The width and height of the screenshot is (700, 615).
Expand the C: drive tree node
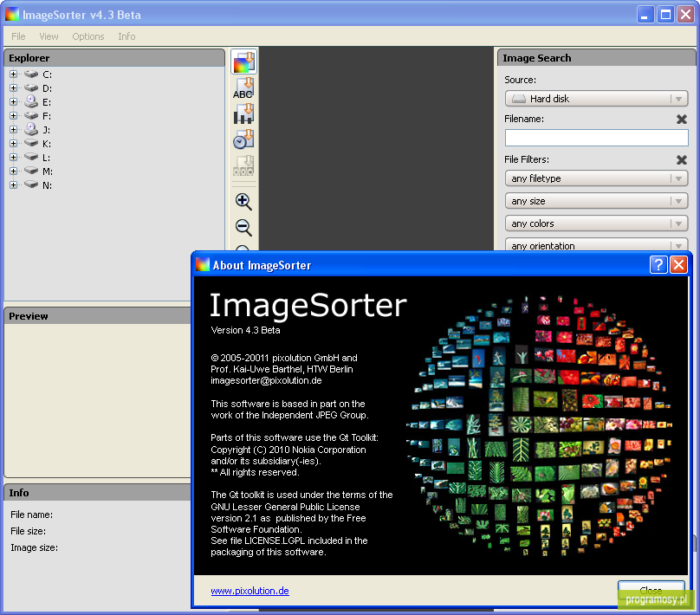coord(13,74)
